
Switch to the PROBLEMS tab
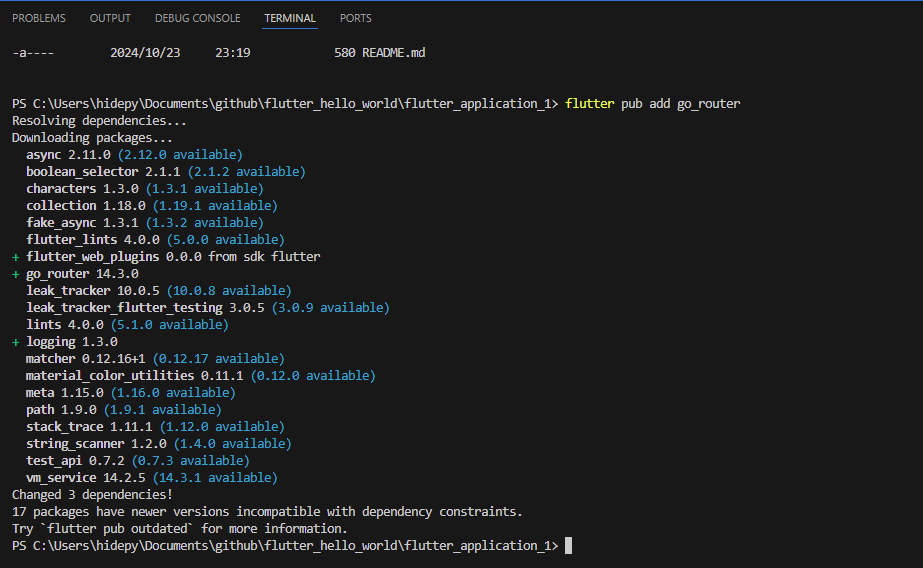[x=39, y=18]
